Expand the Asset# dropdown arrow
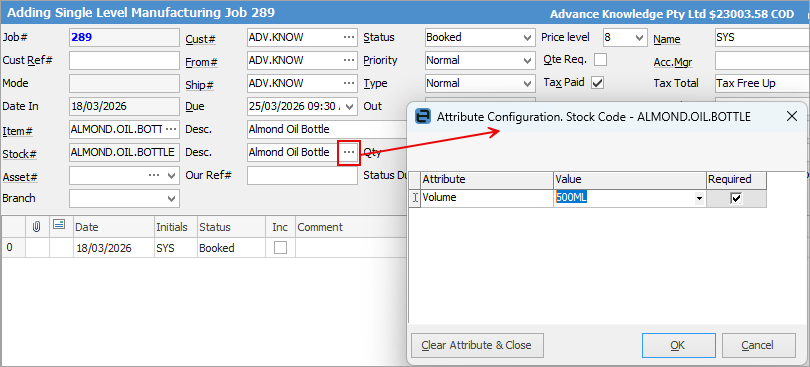The image size is (810, 367). 171,175
